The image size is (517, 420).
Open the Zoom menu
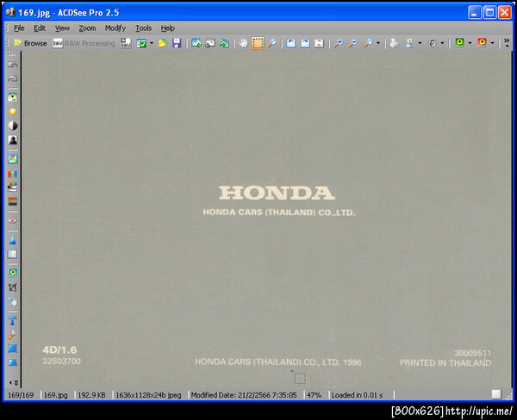pyautogui.click(x=87, y=28)
